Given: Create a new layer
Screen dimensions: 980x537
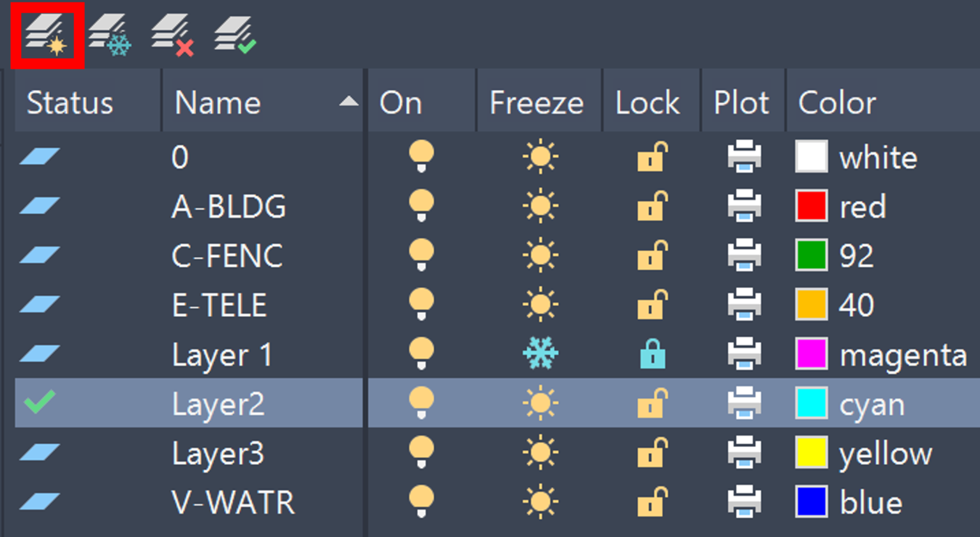Looking at the screenshot, I should click(48, 35).
